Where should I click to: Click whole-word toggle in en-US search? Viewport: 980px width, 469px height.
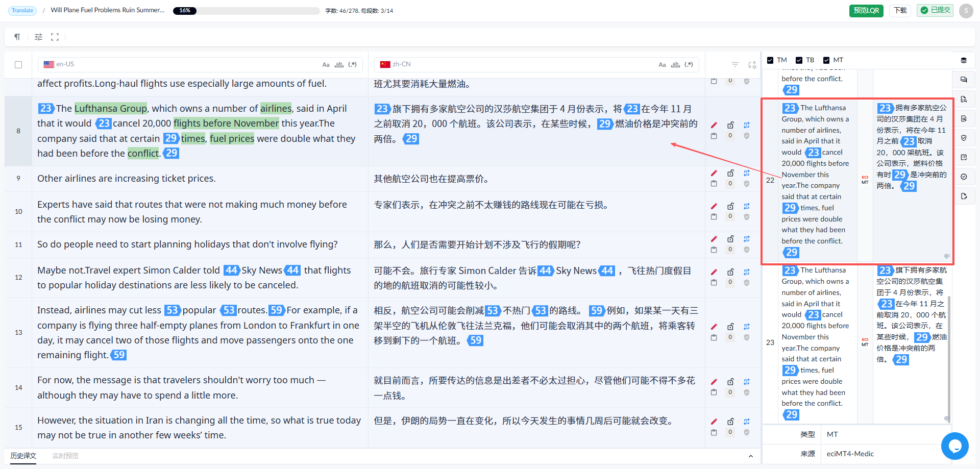pyautogui.click(x=339, y=65)
